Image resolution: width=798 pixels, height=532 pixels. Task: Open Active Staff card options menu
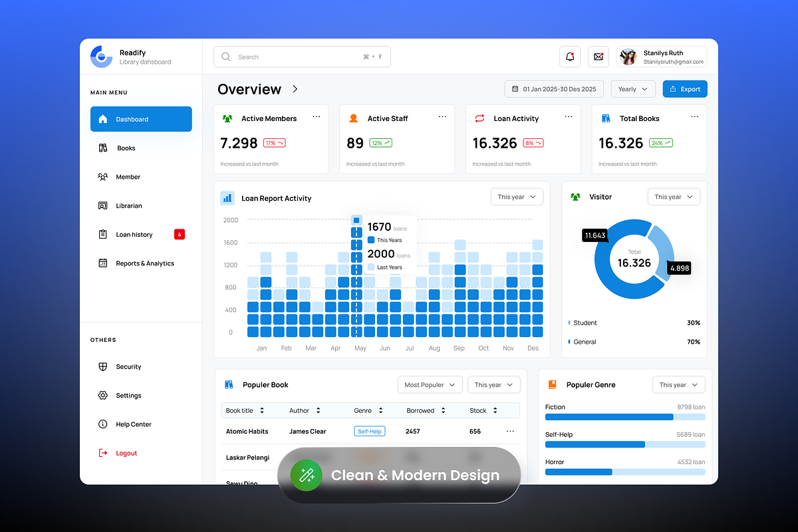tap(442, 116)
